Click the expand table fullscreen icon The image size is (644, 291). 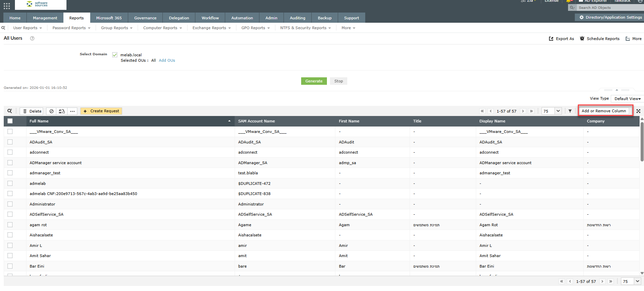(638, 111)
